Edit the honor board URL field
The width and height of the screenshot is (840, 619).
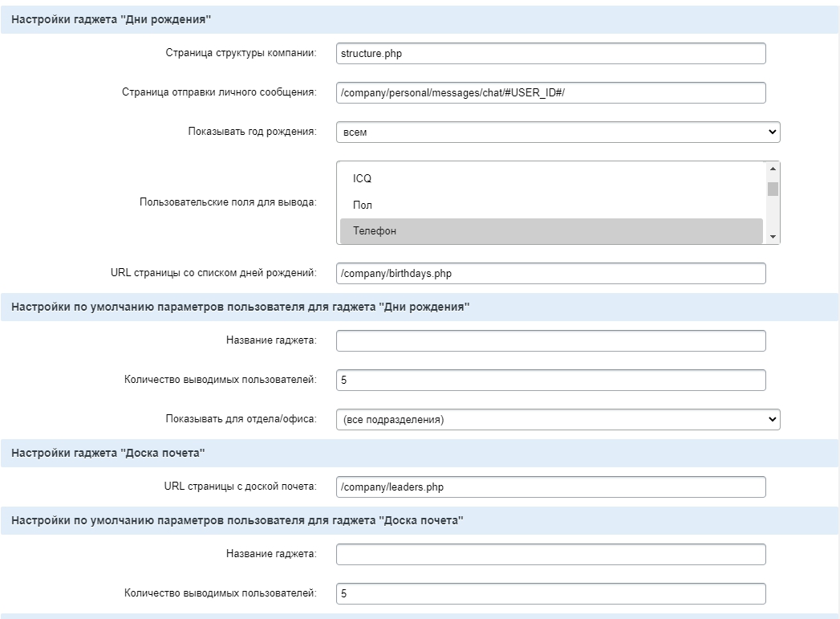click(x=550, y=487)
